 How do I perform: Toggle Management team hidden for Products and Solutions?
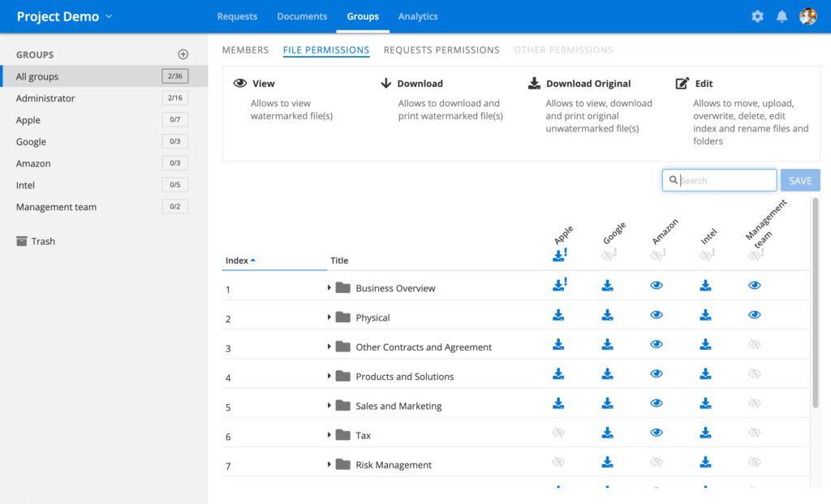pyautogui.click(x=755, y=373)
